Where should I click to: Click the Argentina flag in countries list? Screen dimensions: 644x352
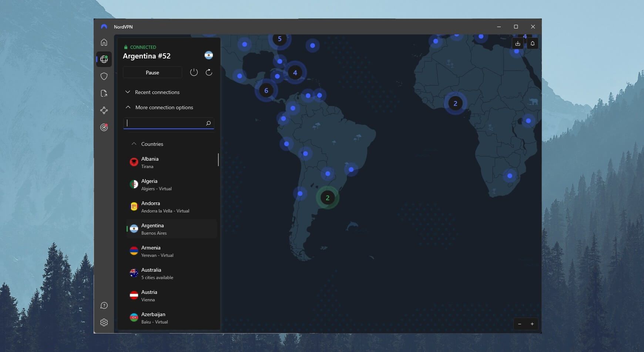134,229
